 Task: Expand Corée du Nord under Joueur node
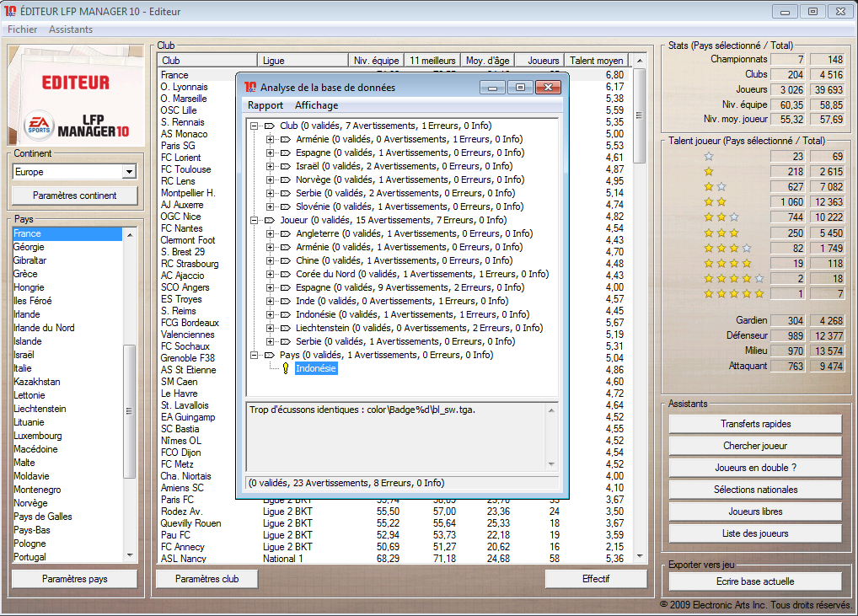pyautogui.click(x=270, y=274)
